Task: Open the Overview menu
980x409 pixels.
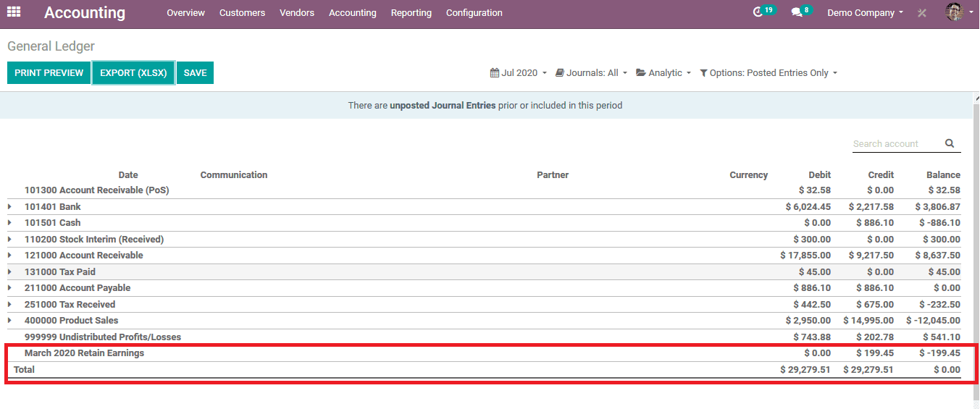Action: click(185, 13)
